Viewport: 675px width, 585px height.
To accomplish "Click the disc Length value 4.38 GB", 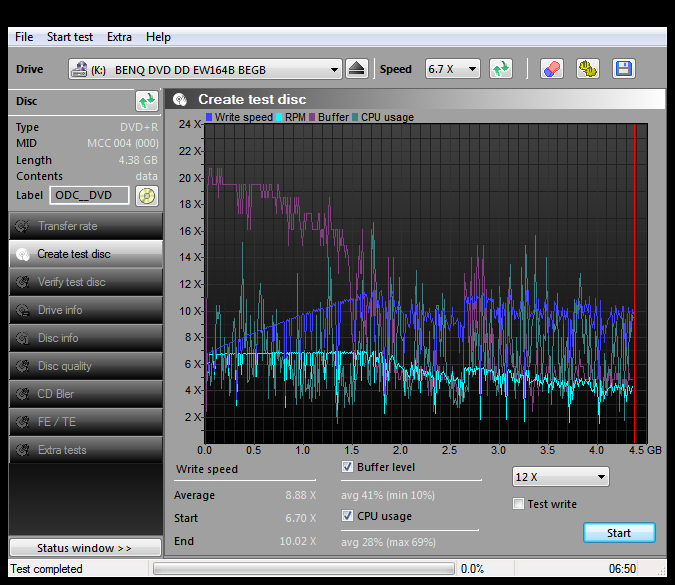I will [138, 160].
